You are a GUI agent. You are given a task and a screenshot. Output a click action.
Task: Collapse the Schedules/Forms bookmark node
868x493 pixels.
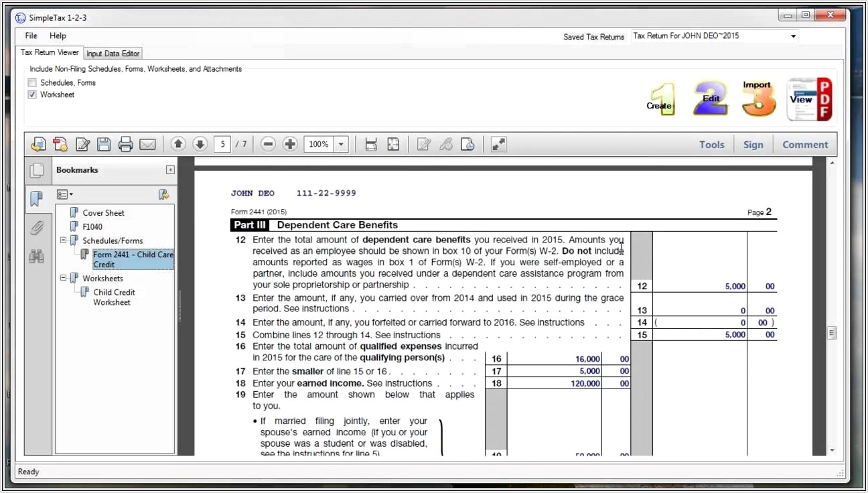64,240
